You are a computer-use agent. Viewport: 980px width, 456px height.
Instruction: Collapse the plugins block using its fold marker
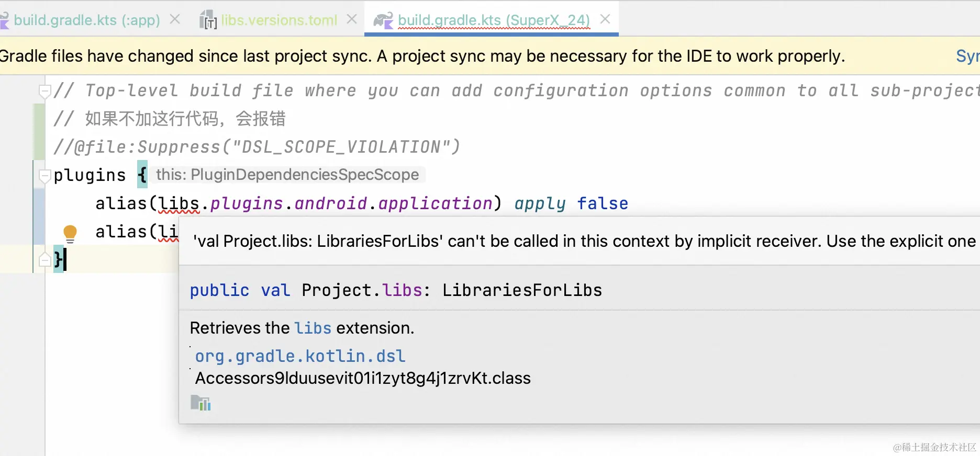click(x=45, y=175)
